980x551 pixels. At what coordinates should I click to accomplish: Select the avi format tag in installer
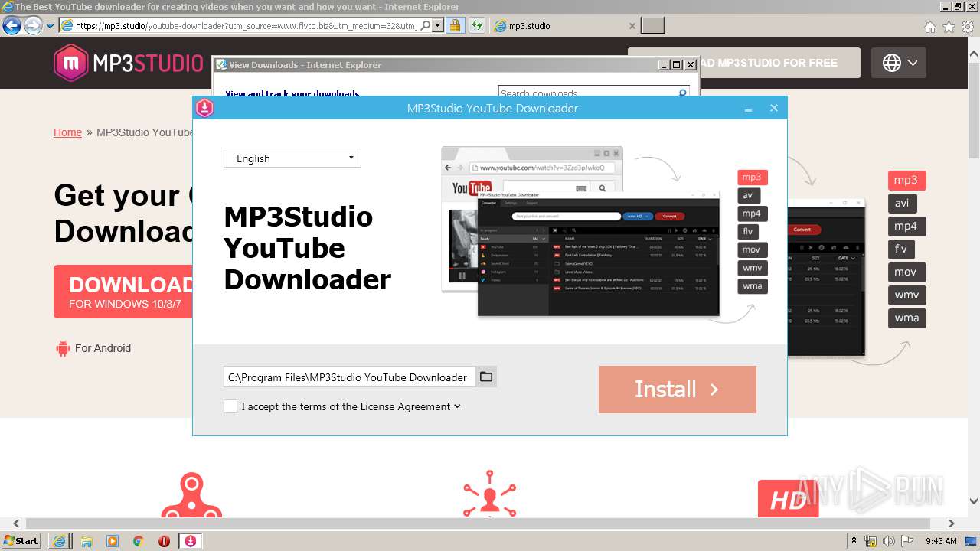[x=748, y=195]
